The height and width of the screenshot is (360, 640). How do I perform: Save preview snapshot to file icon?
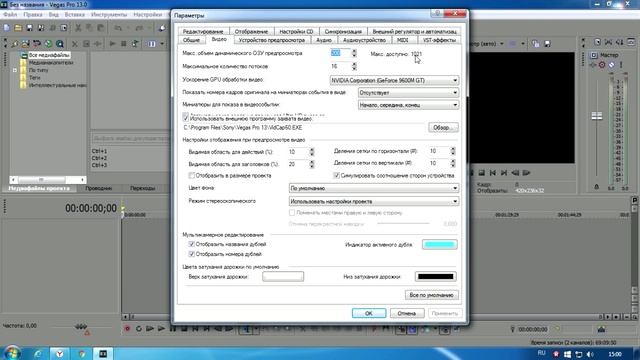point(547,44)
